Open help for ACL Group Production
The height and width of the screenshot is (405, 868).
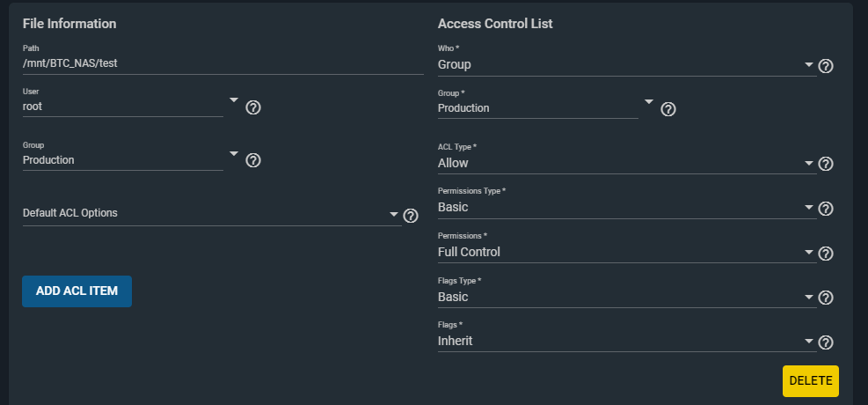(x=668, y=109)
